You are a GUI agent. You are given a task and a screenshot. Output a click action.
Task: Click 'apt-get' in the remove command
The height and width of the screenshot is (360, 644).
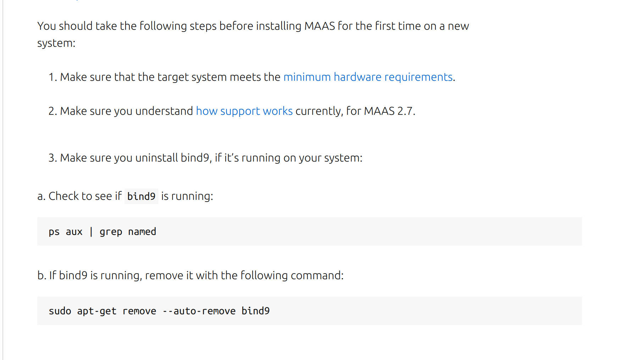[x=96, y=311]
